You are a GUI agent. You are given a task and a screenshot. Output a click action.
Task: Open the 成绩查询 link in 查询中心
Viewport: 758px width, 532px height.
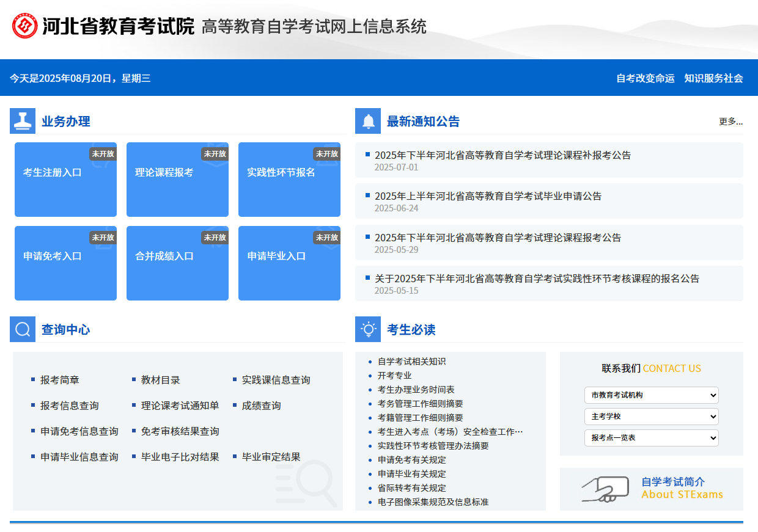point(262,406)
